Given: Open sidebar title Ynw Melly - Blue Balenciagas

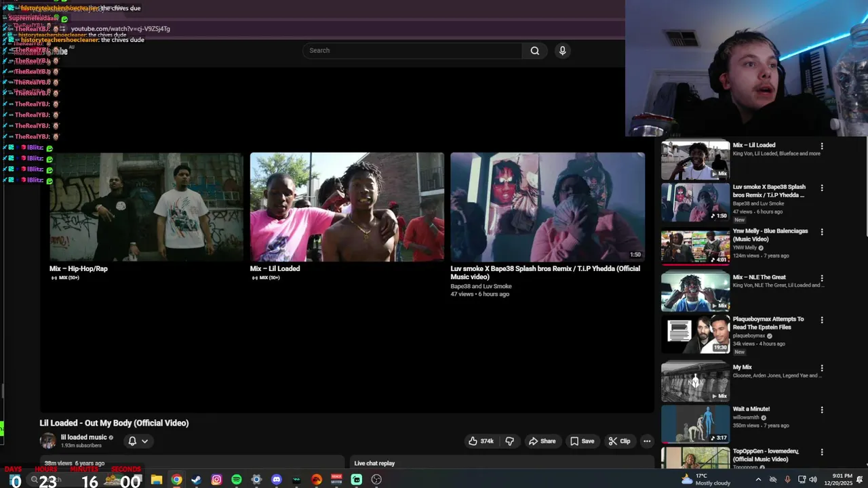Looking at the screenshot, I should tap(770, 235).
